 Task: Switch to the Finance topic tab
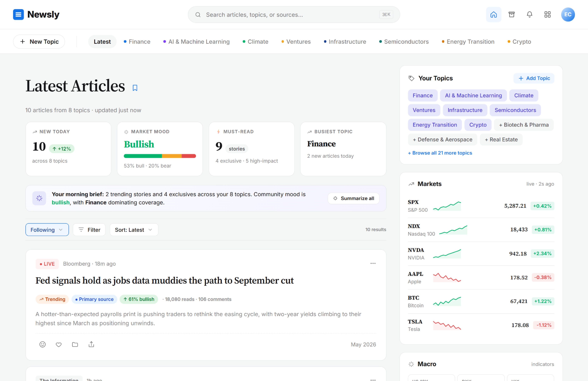pos(137,42)
